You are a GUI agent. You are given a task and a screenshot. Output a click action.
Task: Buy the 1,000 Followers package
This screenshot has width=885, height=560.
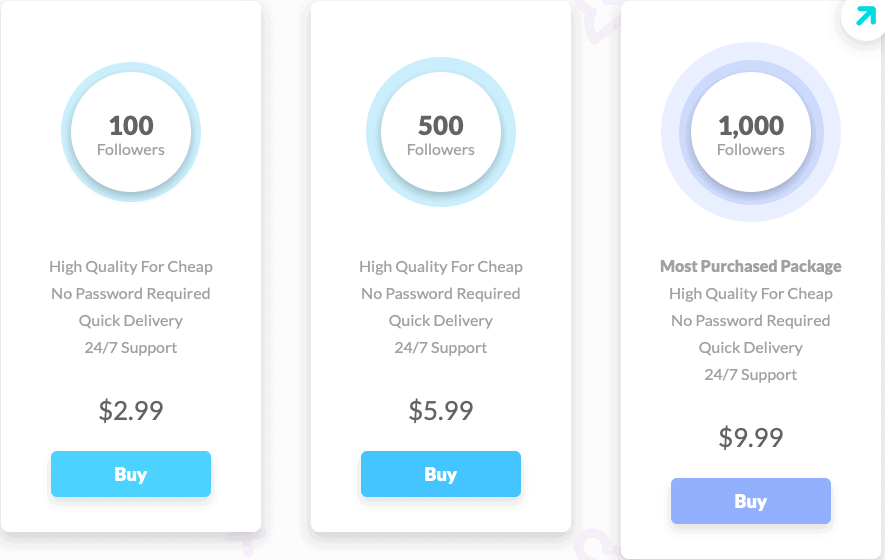point(751,501)
